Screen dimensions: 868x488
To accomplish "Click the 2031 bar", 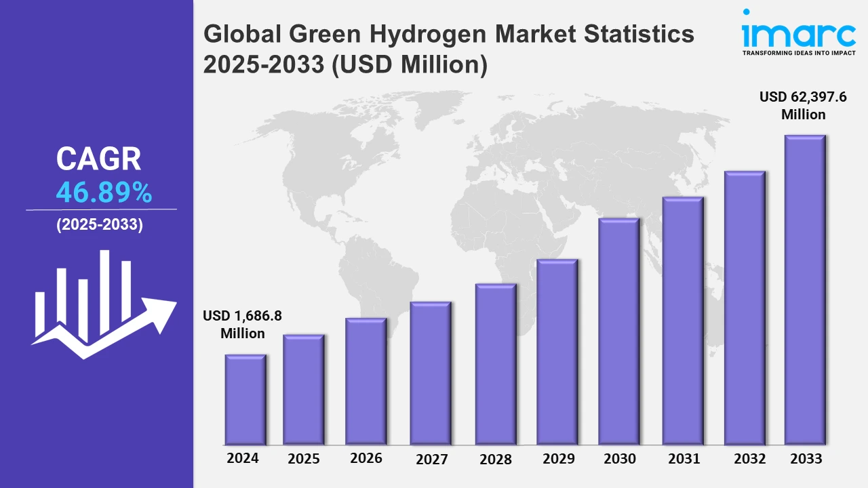I will point(682,321).
